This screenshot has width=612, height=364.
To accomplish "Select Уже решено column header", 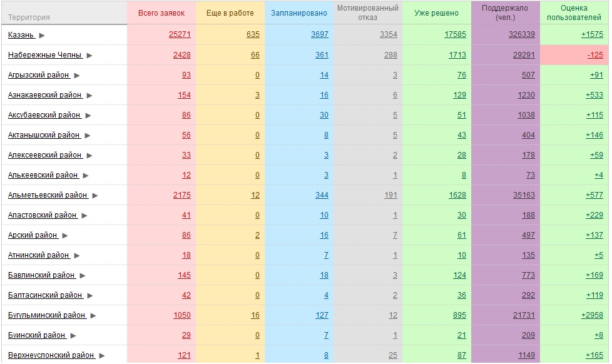I will coord(436,13).
